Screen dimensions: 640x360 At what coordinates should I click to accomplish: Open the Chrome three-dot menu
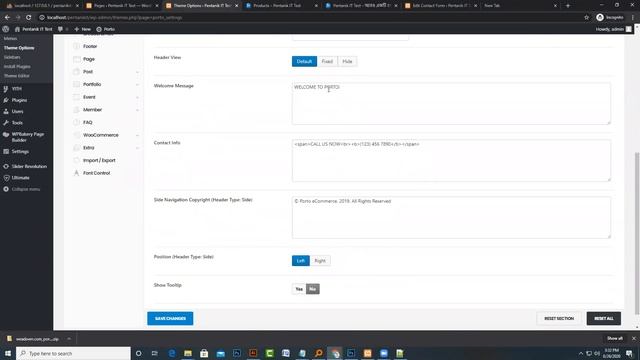pyautogui.click(x=633, y=18)
